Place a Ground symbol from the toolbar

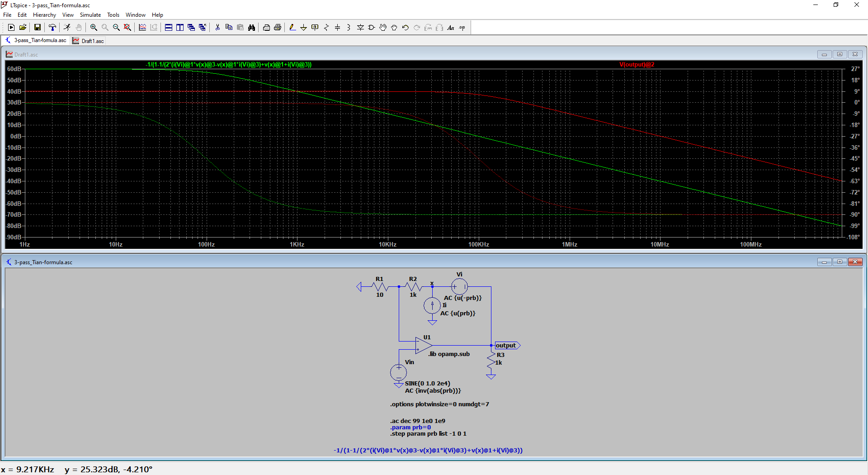tap(303, 28)
